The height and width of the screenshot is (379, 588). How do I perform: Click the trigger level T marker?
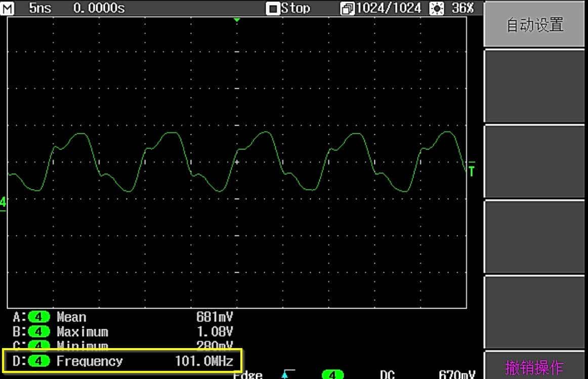click(x=472, y=170)
